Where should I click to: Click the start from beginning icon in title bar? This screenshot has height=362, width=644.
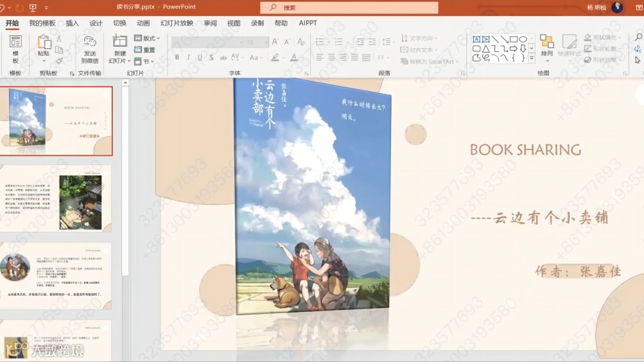coord(33,8)
